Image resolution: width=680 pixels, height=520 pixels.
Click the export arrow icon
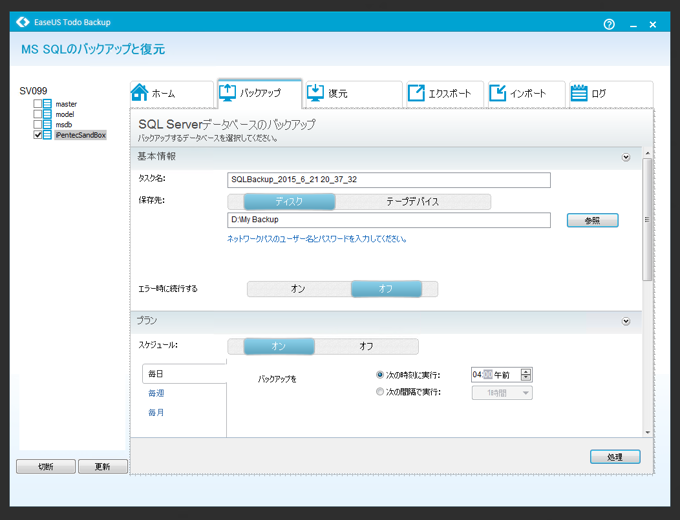[416, 93]
